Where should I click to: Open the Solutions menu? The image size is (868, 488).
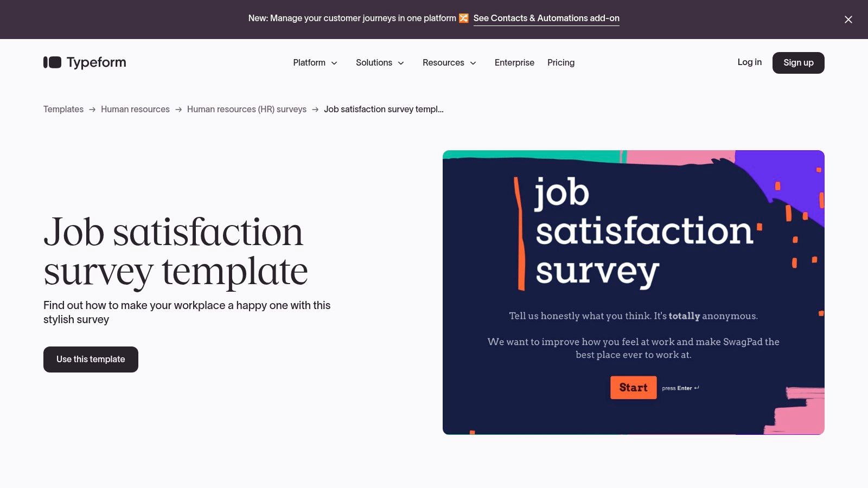click(380, 62)
